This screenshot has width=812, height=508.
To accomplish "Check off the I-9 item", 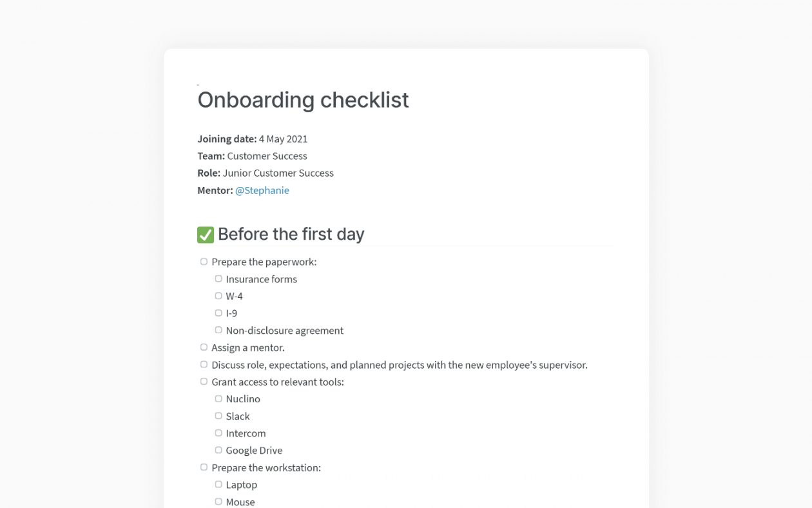I will coord(218,313).
